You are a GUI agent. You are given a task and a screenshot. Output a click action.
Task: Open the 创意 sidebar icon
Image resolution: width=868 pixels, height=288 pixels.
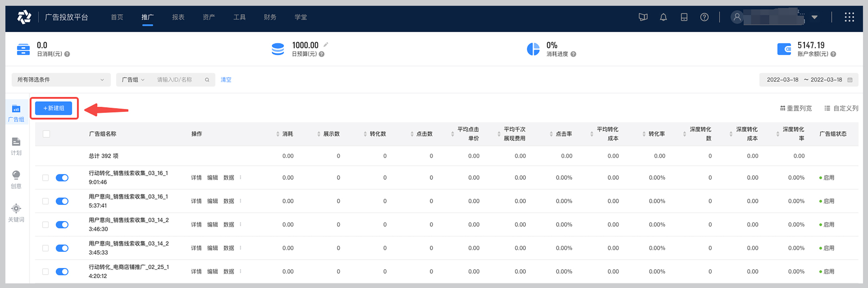coord(16,180)
